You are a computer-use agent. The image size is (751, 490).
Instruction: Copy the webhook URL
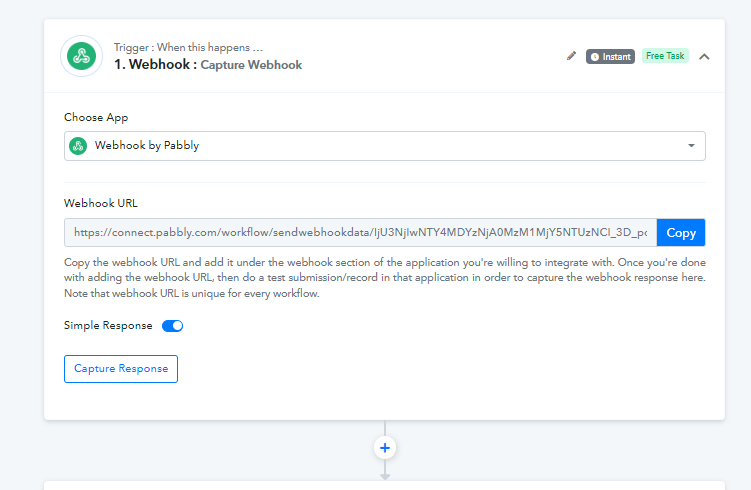pos(681,233)
